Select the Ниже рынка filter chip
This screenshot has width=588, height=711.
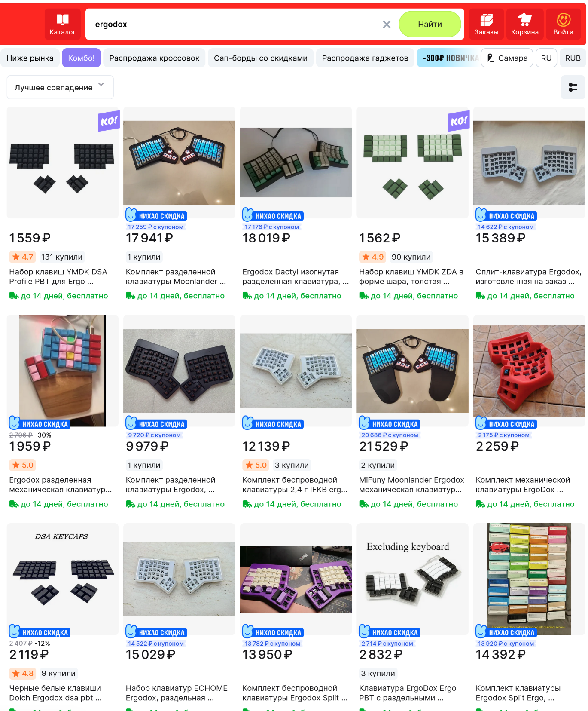[x=30, y=58]
